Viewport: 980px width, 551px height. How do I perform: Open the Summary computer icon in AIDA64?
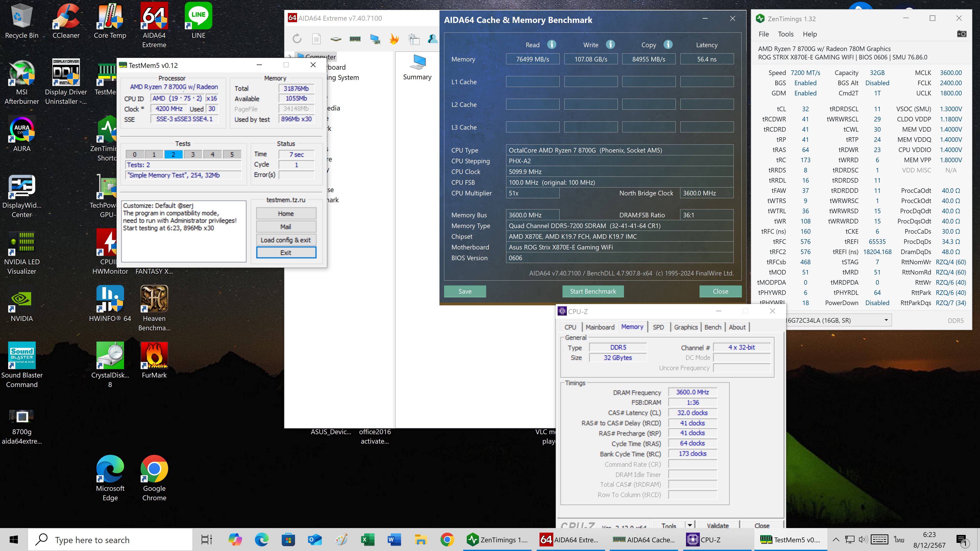point(417,67)
